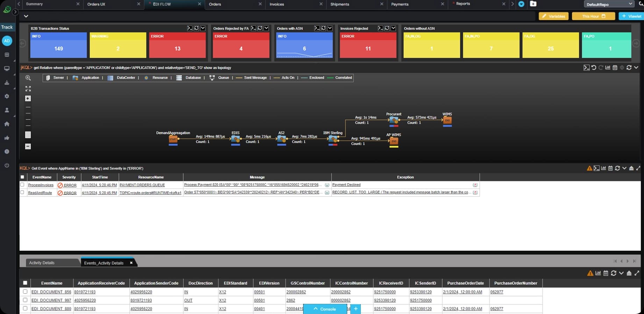Screen dimensions: 644x314
Task: Click the user profile icon in sidebar
Action: coord(7,110)
